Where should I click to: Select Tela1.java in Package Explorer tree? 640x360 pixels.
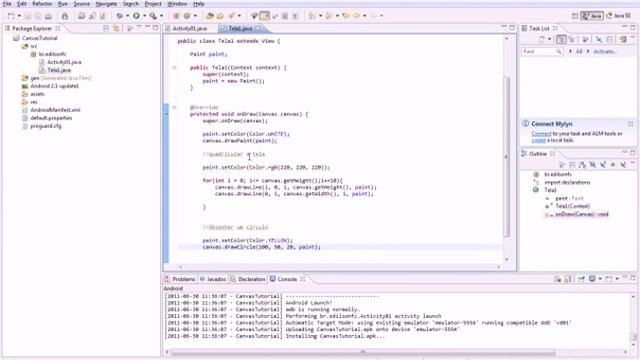pos(59,70)
